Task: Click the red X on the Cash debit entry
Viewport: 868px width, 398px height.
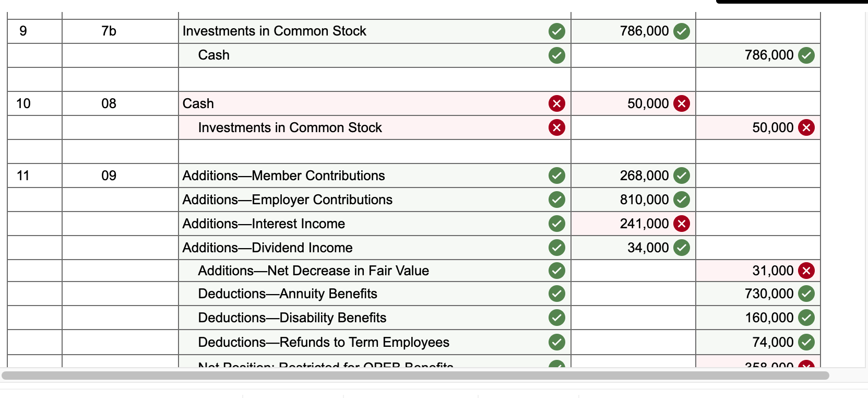Action: click(x=556, y=103)
